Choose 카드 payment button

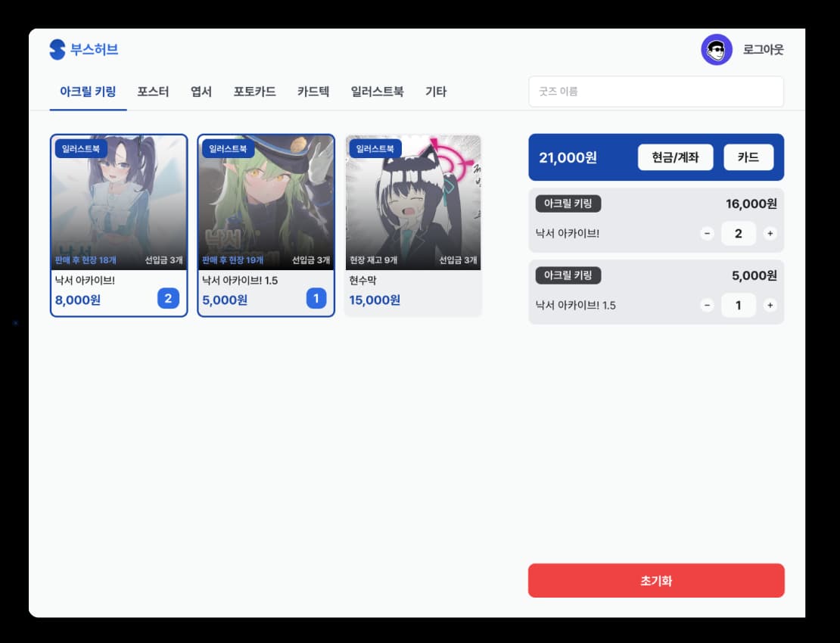pyautogui.click(x=748, y=157)
